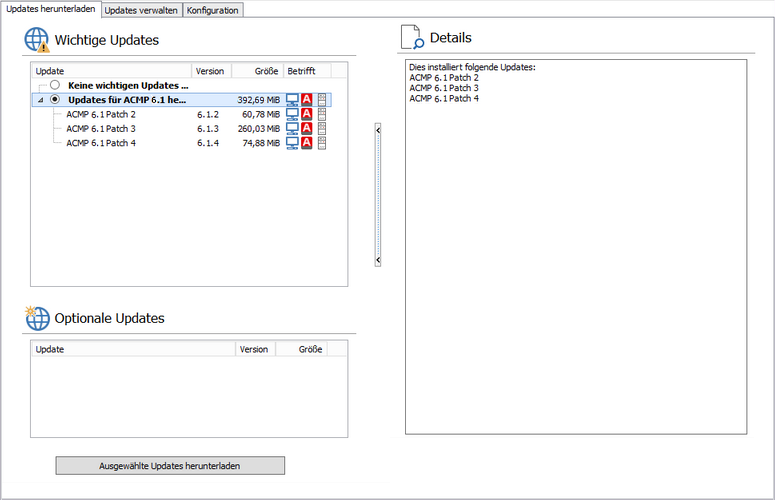Click the monitor icon in ACMP 6.1 Patch 3 row
The height and width of the screenshot is (500, 775).
pos(292,128)
